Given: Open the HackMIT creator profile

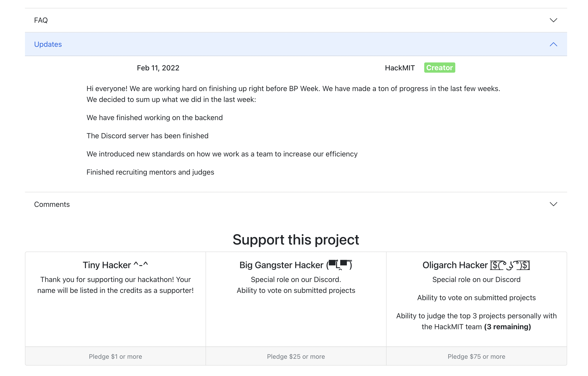Looking at the screenshot, I should pyautogui.click(x=400, y=68).
